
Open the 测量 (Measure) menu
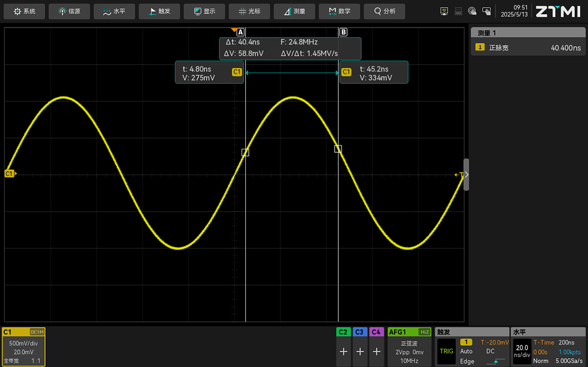pyautogui.click(x=294, y=11)
